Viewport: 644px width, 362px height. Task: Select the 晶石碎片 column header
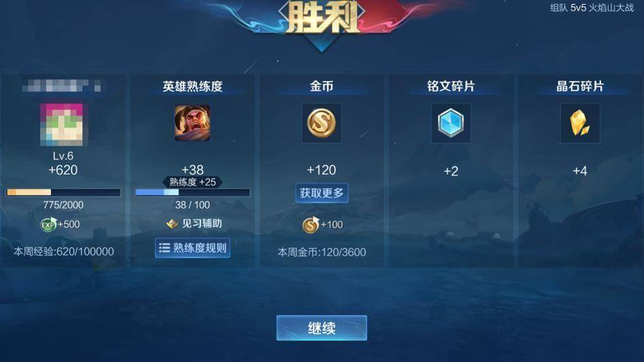point(580,87)
